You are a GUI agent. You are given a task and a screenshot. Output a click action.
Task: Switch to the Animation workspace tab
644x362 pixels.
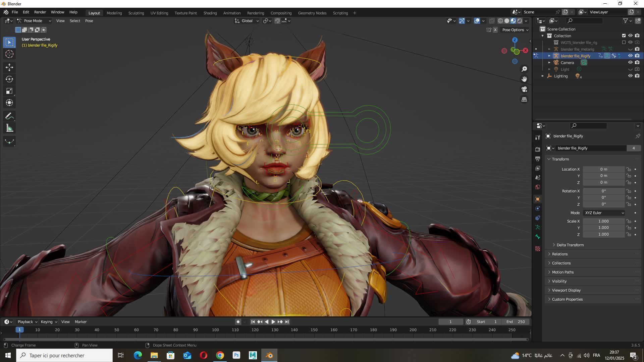(x=232, y=13)
